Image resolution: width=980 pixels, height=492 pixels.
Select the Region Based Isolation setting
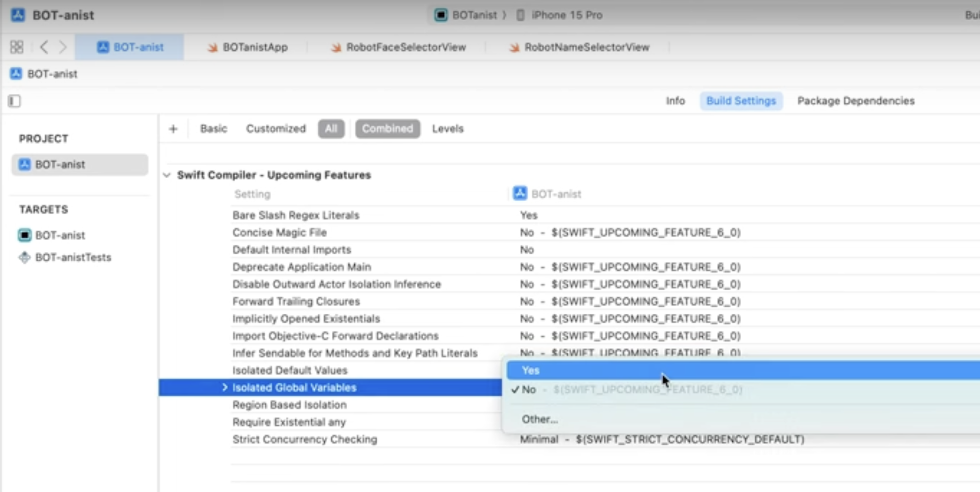tap(289, 405)
